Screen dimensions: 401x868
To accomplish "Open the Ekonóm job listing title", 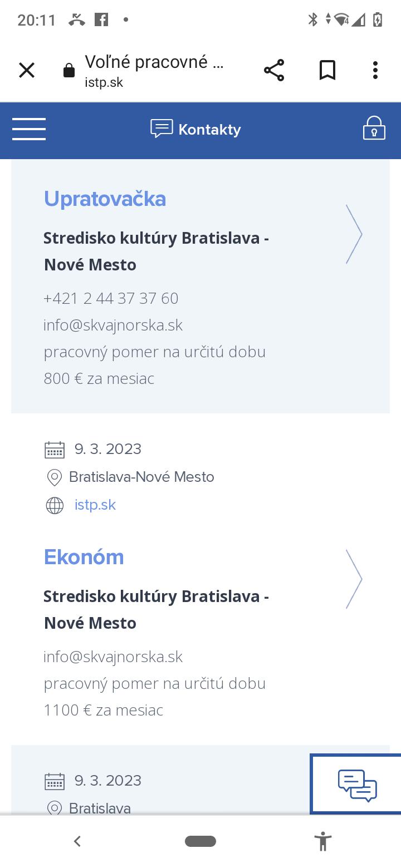I will (x=84, y=557).
